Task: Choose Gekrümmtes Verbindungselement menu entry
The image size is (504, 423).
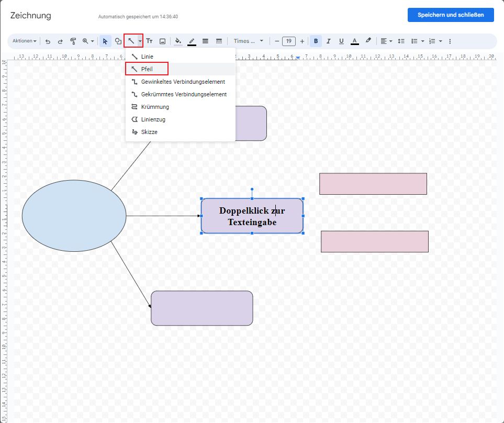Action: tap(183, 94)
